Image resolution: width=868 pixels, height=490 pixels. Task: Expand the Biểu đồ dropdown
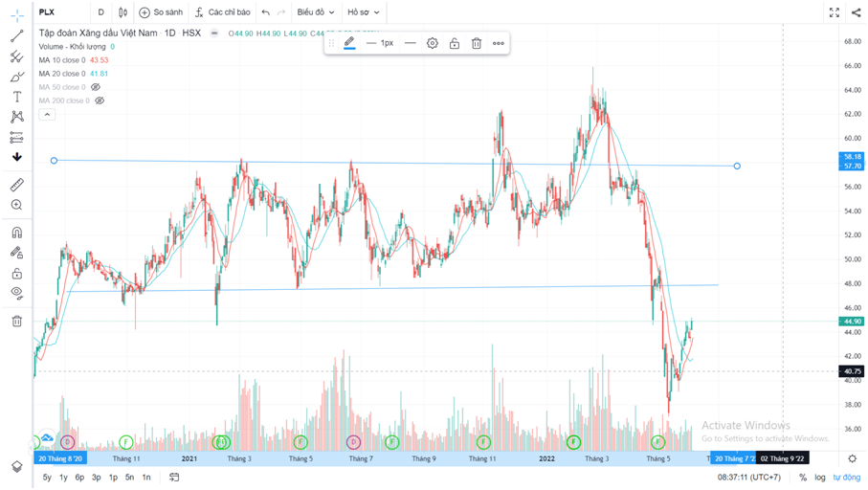(315, 12)
